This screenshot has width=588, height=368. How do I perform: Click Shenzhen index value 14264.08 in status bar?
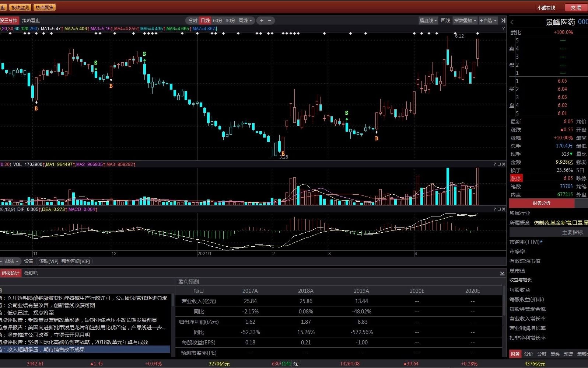coord(350,364)
